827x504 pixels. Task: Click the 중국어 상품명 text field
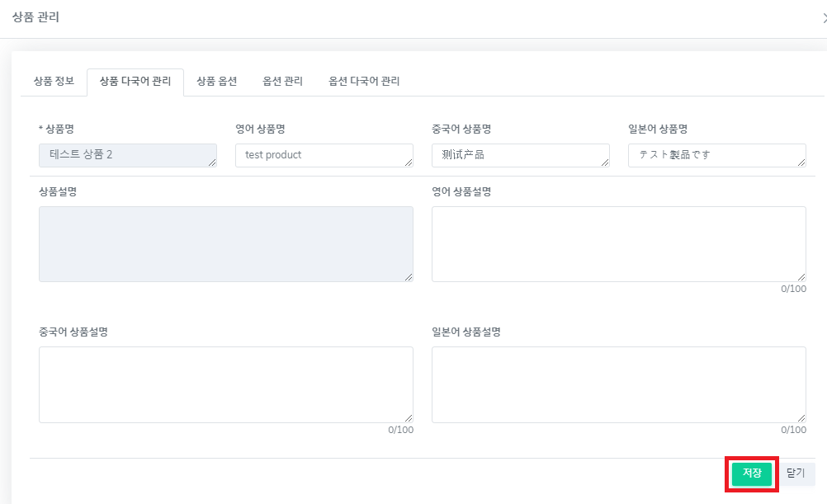[x=518, y=155]
